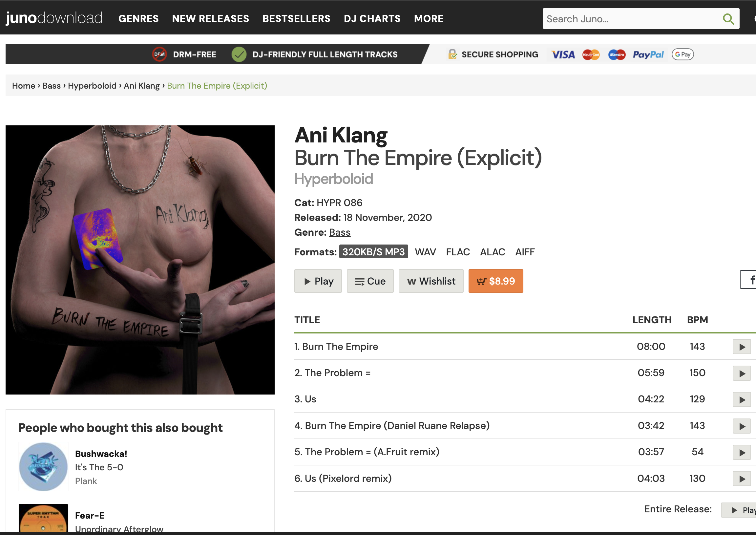Open the Bass genre link

pyautogui.click(x=340, y=232)
